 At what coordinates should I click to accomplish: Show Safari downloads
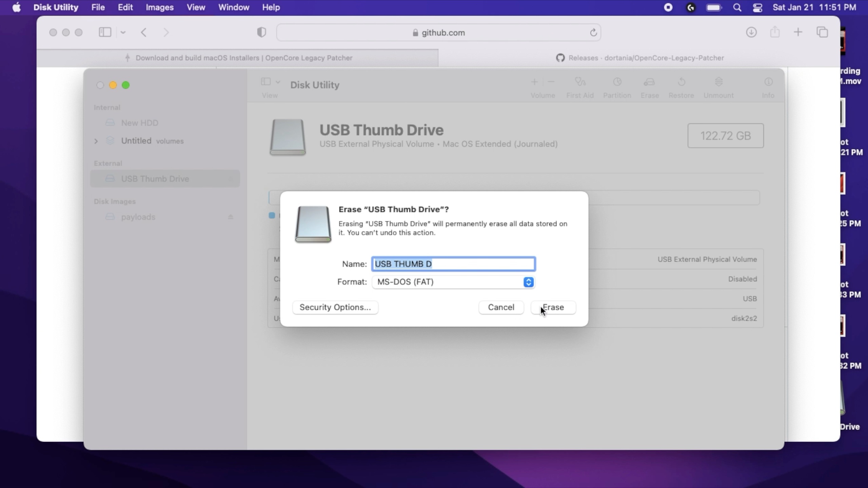click(751, 32)
